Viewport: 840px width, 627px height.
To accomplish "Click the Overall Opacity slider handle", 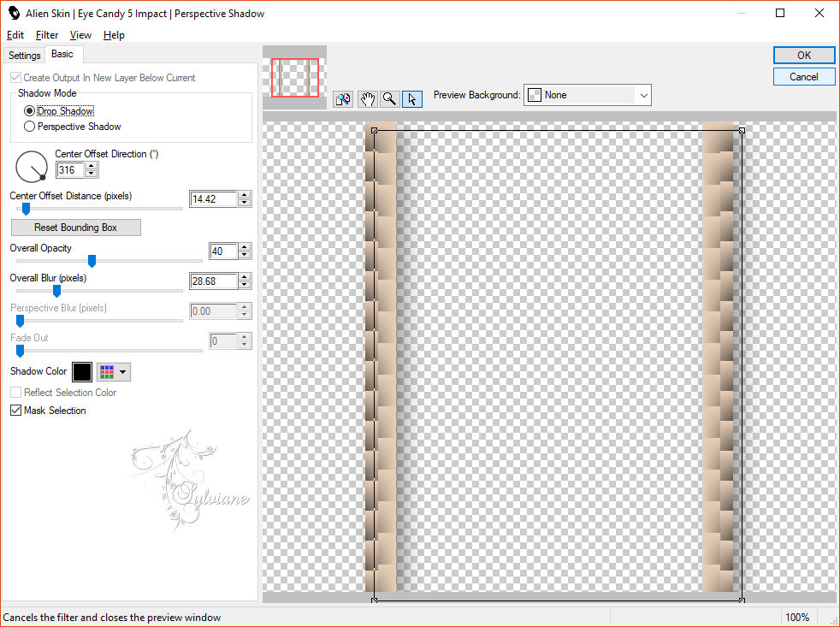I will (x=92, y=261).
